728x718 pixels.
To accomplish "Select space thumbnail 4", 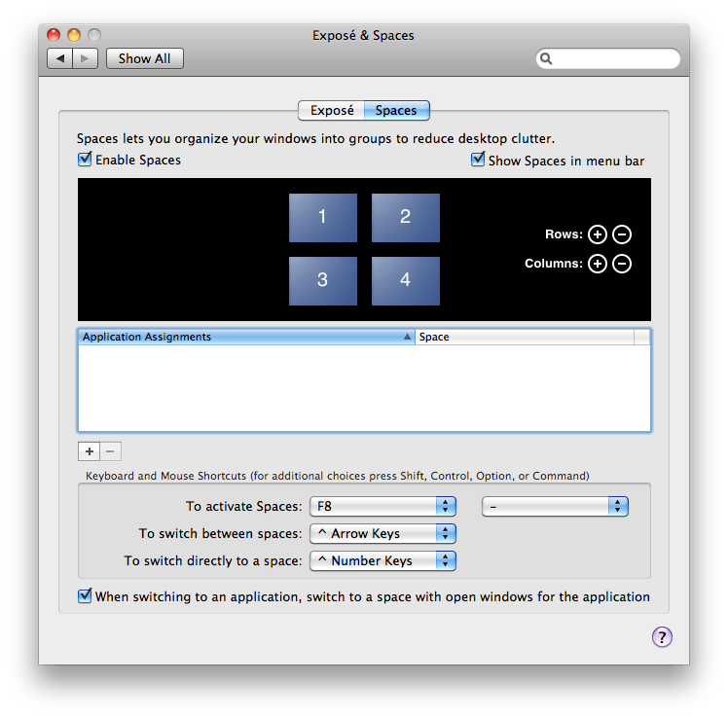I will (x=405, y=281).
